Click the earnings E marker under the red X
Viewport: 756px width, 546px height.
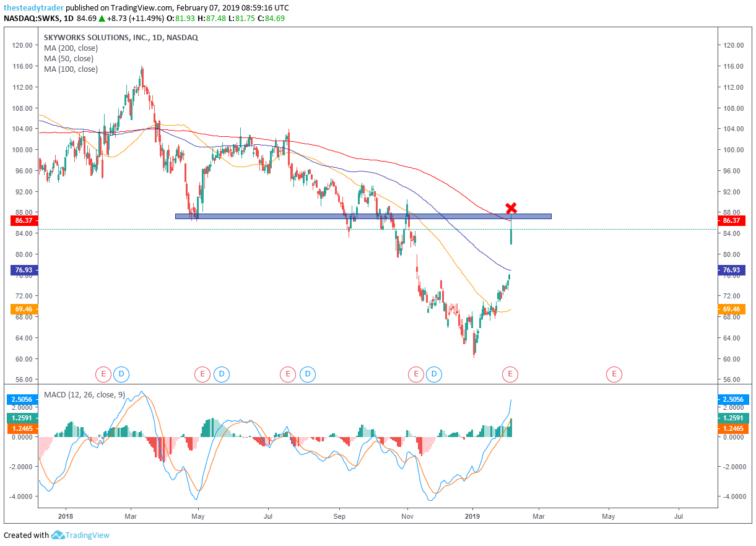(510, 374)
